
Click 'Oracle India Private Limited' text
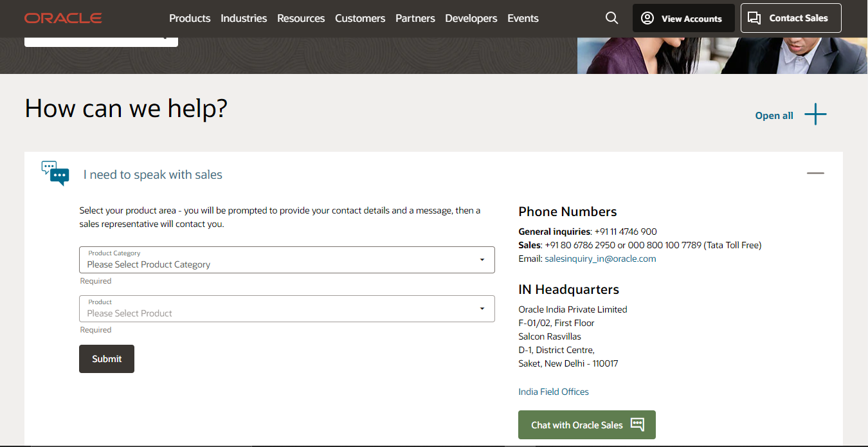573,309
